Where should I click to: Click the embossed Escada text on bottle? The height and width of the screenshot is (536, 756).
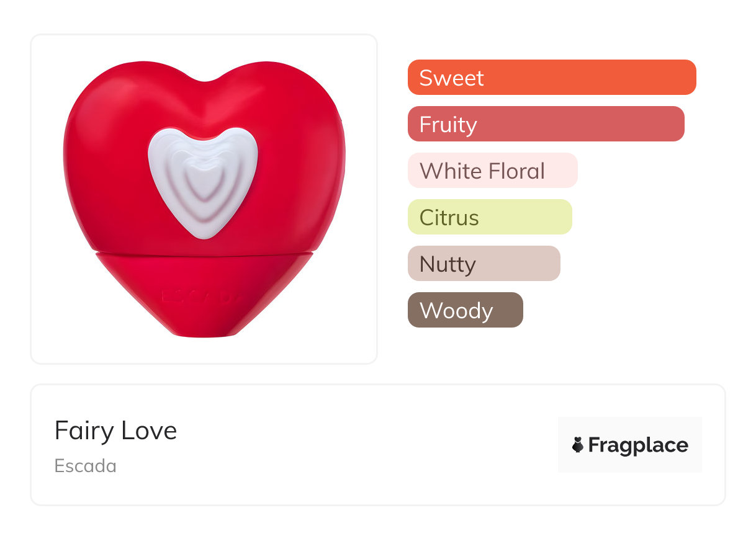(x=200, y=297)
